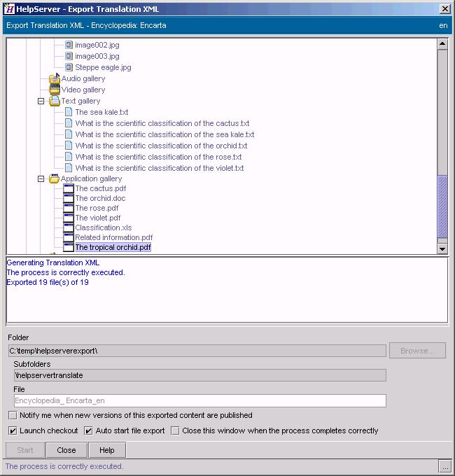Click 'Generating Translation XML' log line

53,262
